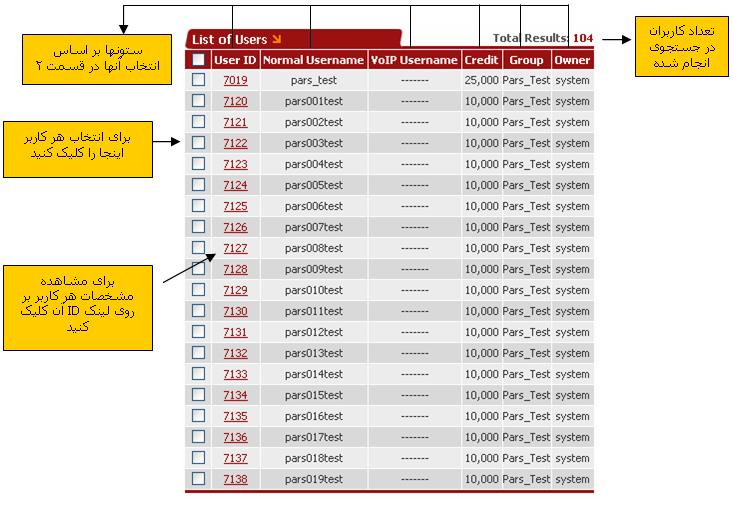
Task: Click the Credit column header
Action: click(481, 60)
